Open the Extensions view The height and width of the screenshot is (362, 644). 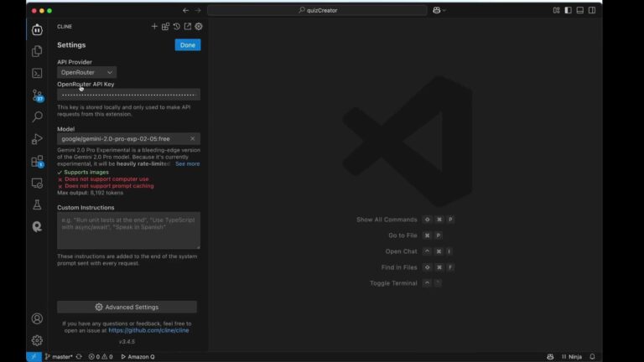[x=37, y=161]
